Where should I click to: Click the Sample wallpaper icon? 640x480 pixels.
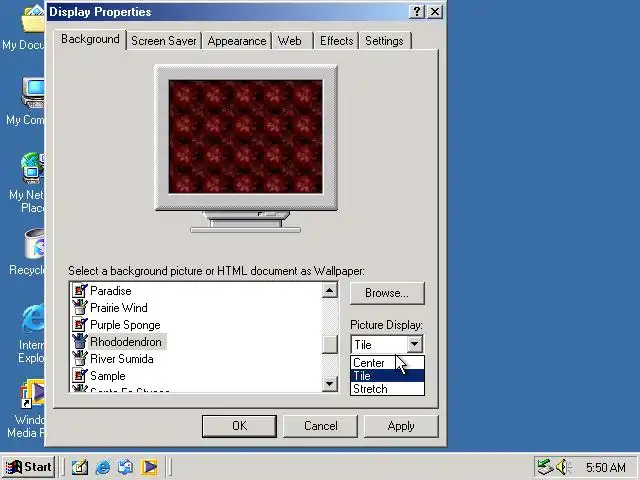80,376
